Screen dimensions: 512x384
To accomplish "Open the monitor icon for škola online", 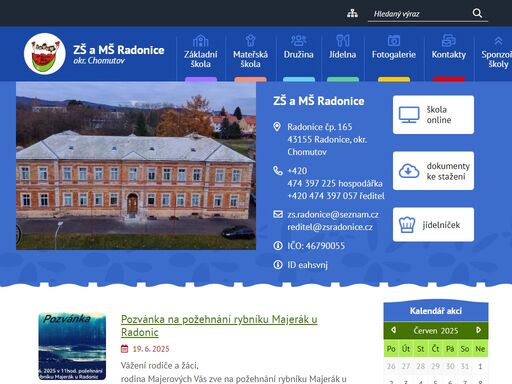I will pos(409,115).
